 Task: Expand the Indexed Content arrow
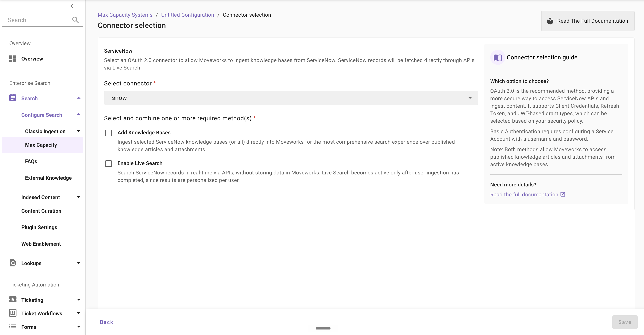pyautogui.click(x=78, y=197)
